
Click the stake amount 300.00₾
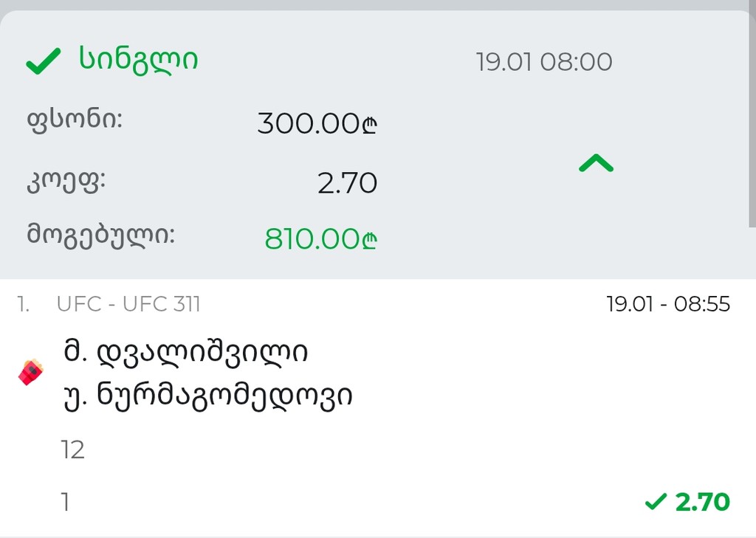[317, 123]
